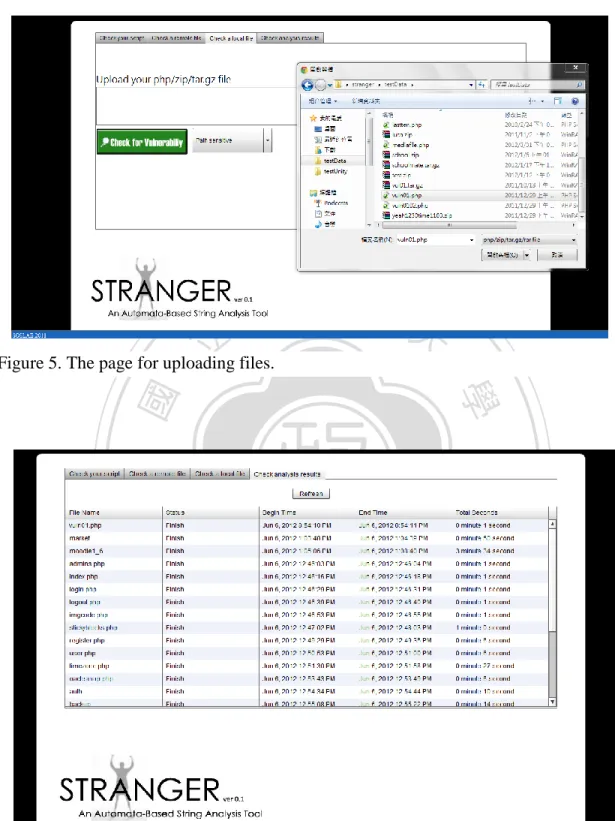Select the yeah1230time1100.zip archive
Screen dimensions: 615x821
tap(418, 215)
